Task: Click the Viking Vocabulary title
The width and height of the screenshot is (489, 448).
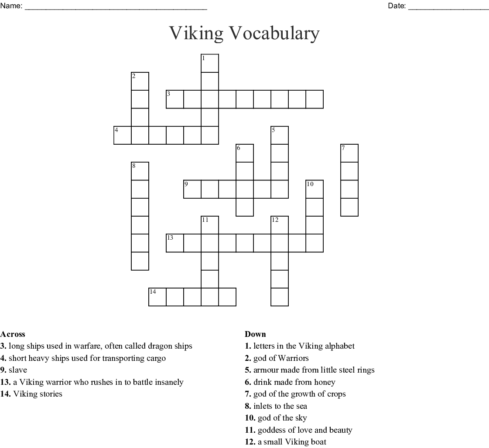Action: pos(244,34)
